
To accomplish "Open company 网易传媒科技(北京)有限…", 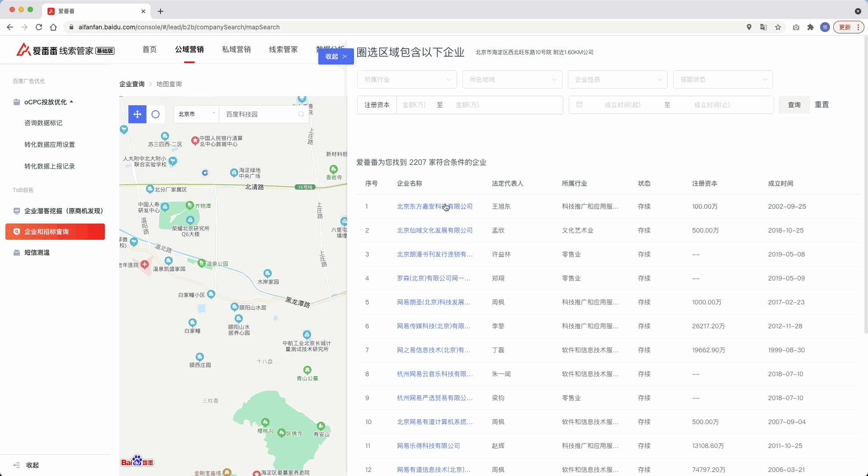I will click(434, 326).
